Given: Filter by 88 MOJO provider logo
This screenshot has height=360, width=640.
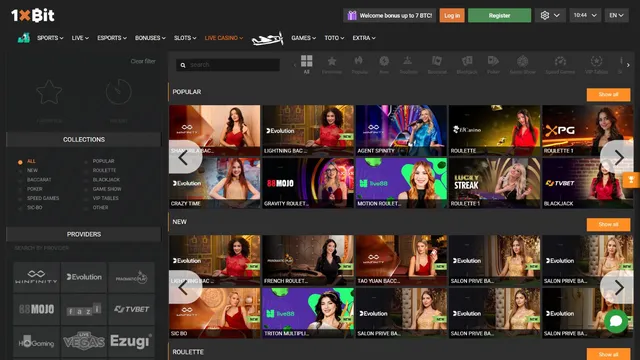Looking at the screenshot, I should [36, 309].
